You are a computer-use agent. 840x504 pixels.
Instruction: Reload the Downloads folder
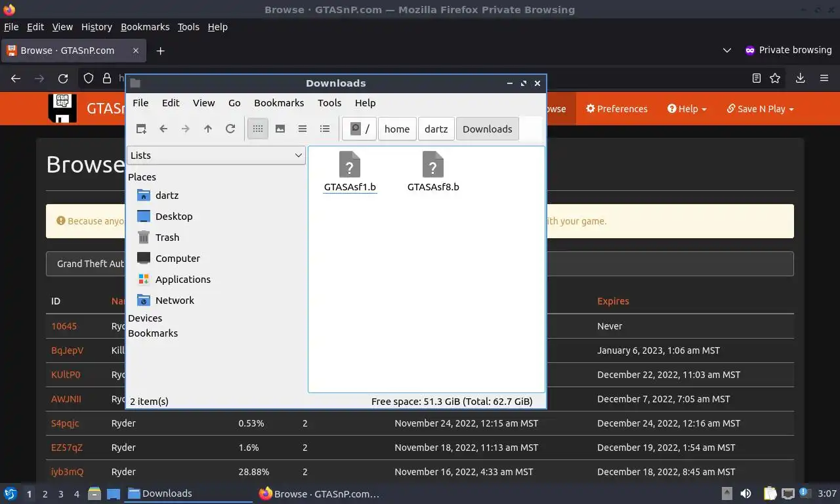click(x=230, y=129)
